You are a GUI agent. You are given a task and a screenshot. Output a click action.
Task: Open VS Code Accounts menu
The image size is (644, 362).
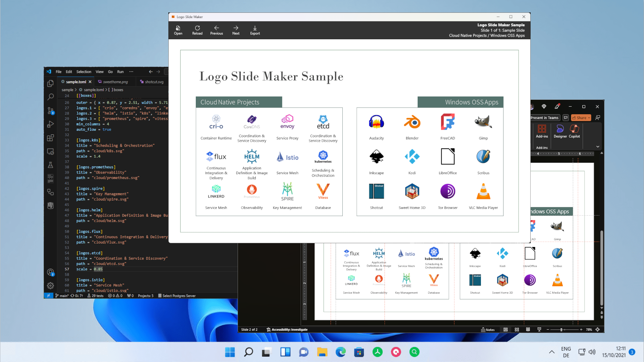tap(50, 272)
